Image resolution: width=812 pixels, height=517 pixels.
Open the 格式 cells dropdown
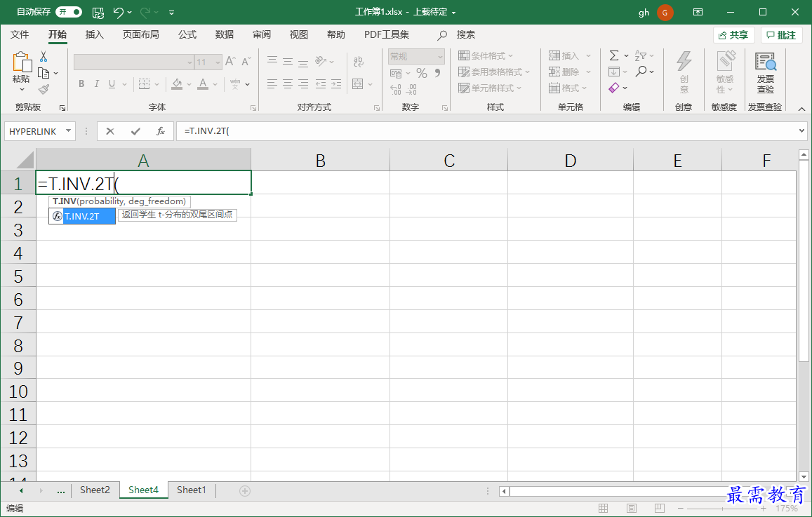(568, 88)
